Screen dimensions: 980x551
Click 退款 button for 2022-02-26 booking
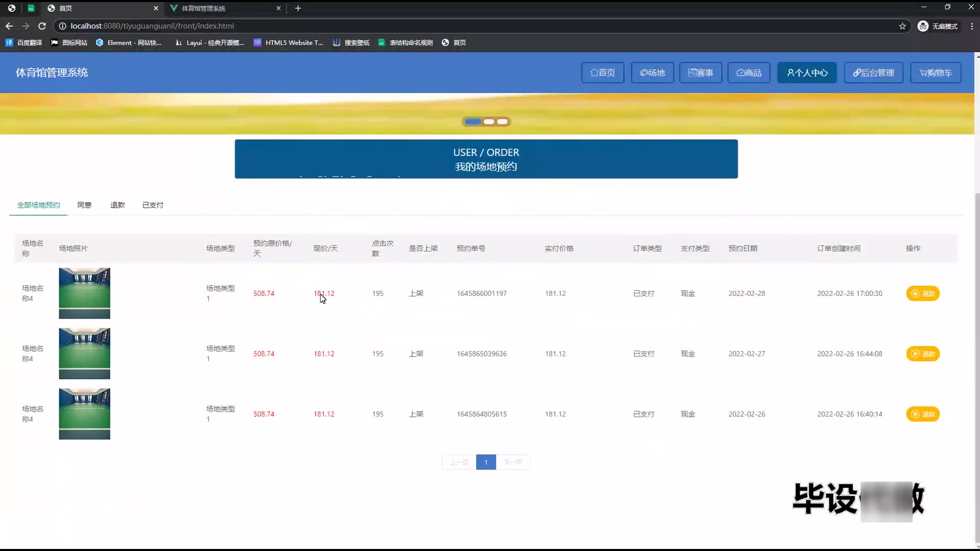[x=923, y=414]
